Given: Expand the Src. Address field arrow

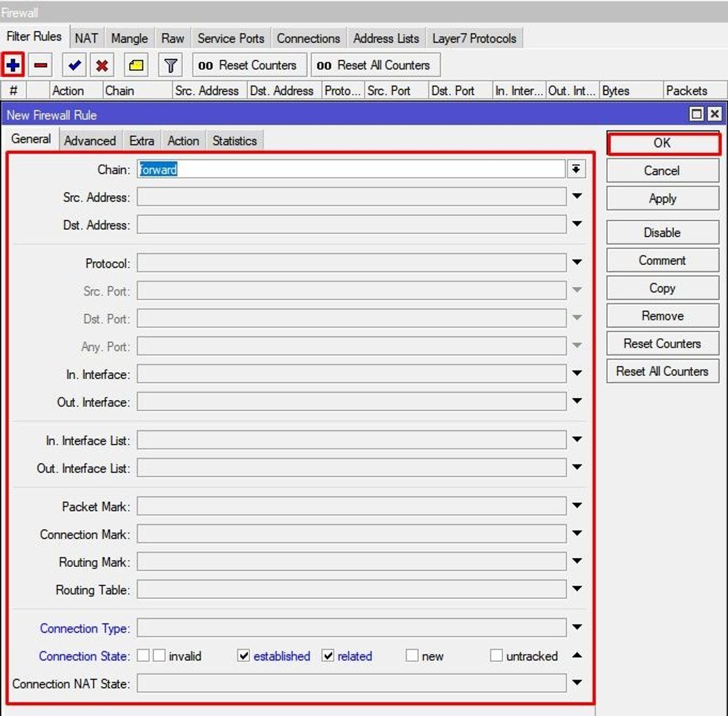Looking at the screenshot, I should pos(577,196).
